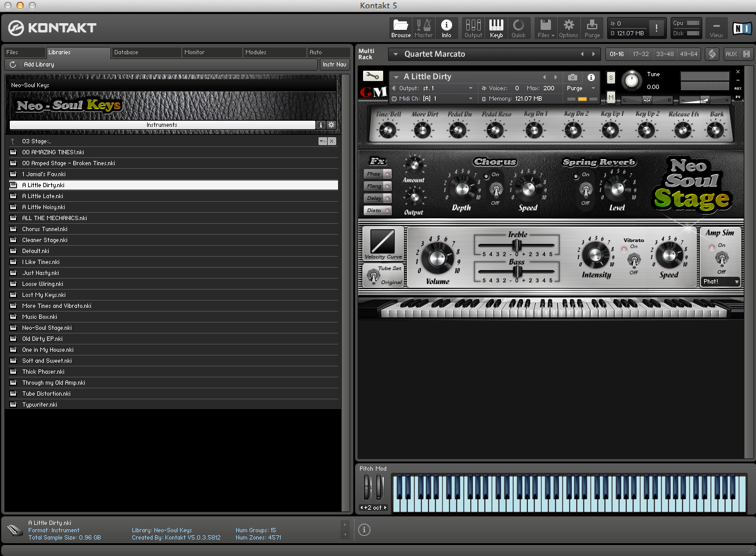Click the refresh icon beside Add Library
Image resolution: width=756 pixels, height=556 pixels.
13,65
